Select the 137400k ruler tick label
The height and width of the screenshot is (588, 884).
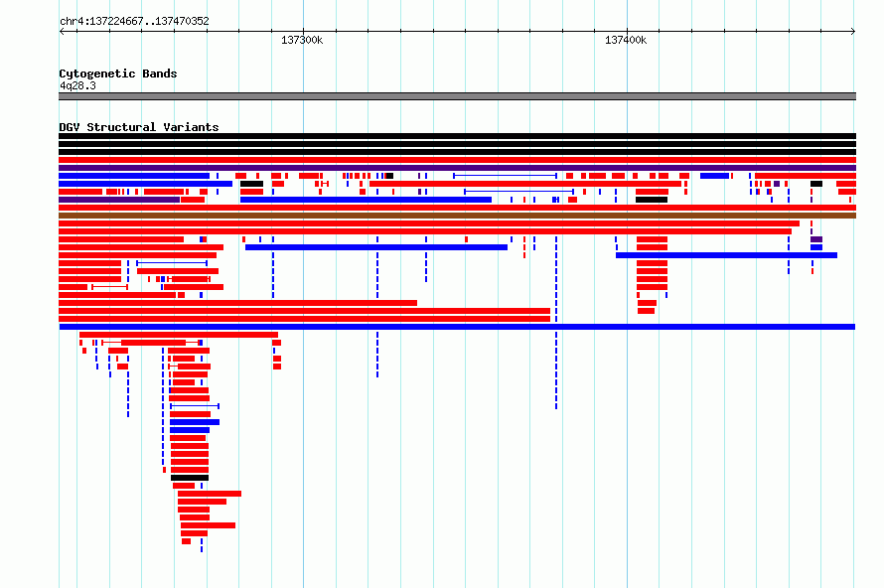click(626, 40)
